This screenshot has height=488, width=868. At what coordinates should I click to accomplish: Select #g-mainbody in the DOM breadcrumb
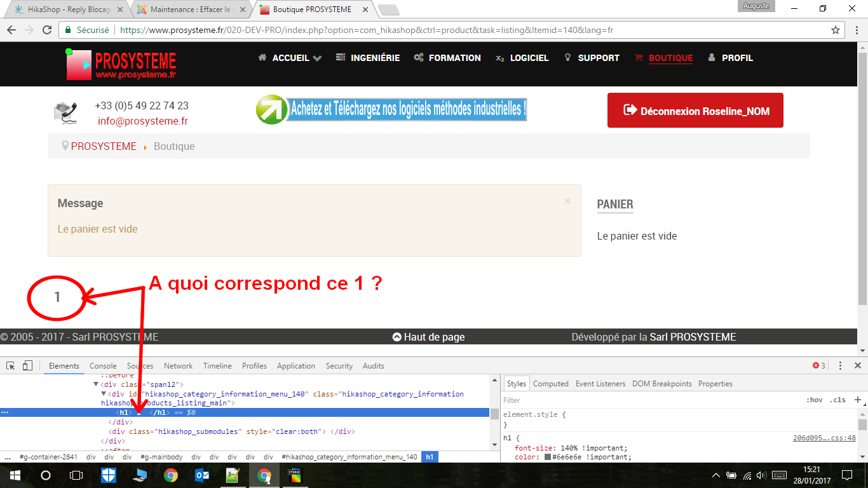(x=161, y=457)
